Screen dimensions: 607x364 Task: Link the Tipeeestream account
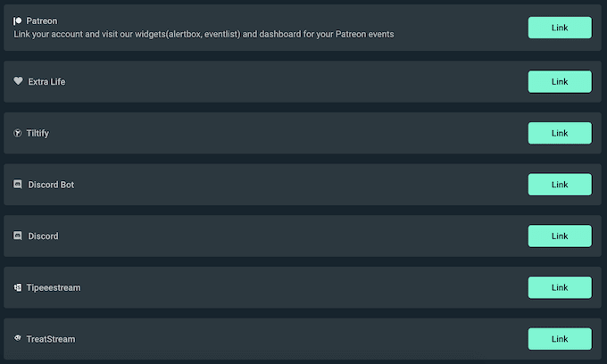coord(560,287)
